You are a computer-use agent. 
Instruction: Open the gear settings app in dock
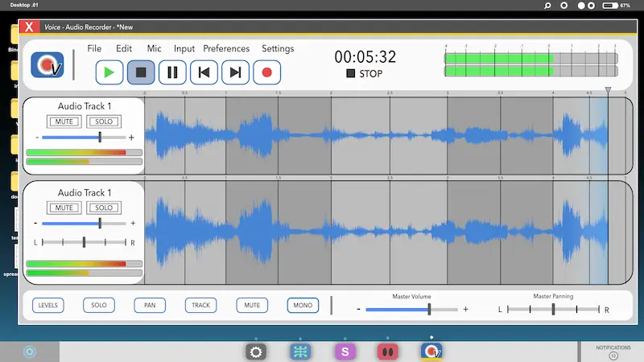tap(256, 352)
